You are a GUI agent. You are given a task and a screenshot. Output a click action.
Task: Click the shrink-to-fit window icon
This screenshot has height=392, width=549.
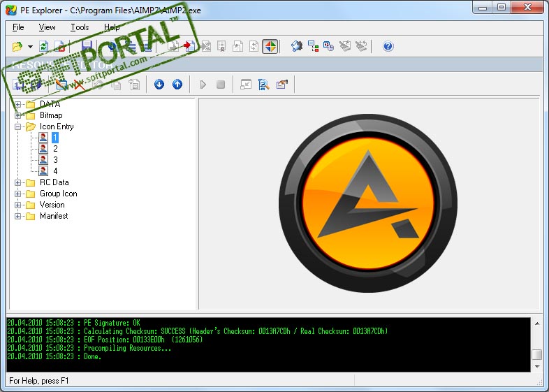pyautogui.click(x=246, y=85)
